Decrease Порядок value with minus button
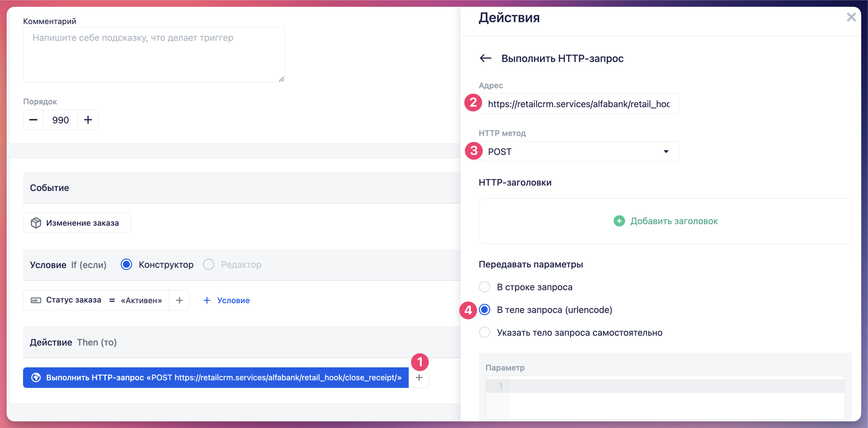868x428 pixels. coord(34,120)
